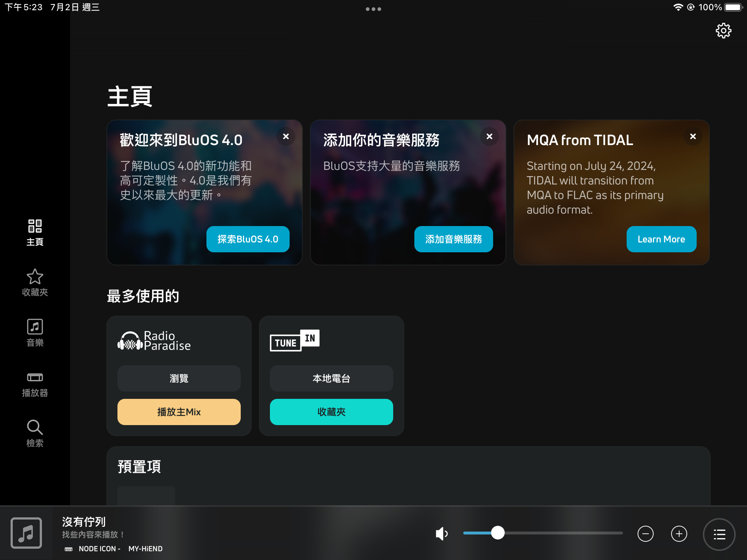The width and height of the screenshot is (747, 560).
Task: Open 播放器 players section in sidebar
Action: pyautogui.click(x=35, y=384)
